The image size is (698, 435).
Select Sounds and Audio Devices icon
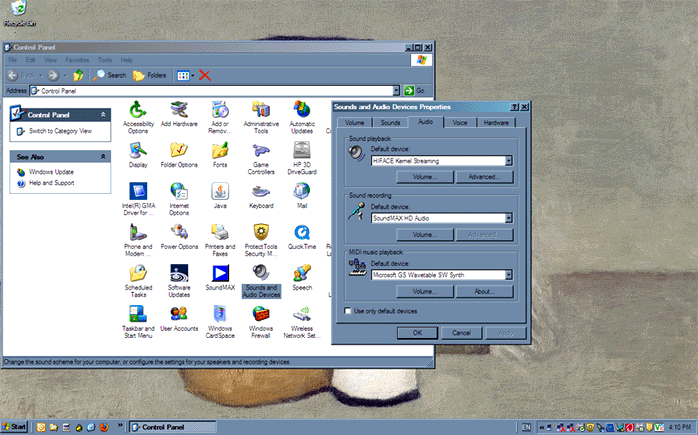coord(261,281)
